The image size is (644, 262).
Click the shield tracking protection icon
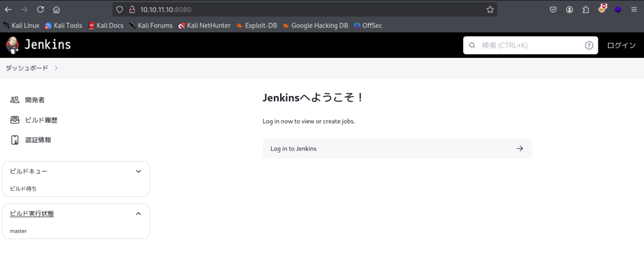(120, 10)
